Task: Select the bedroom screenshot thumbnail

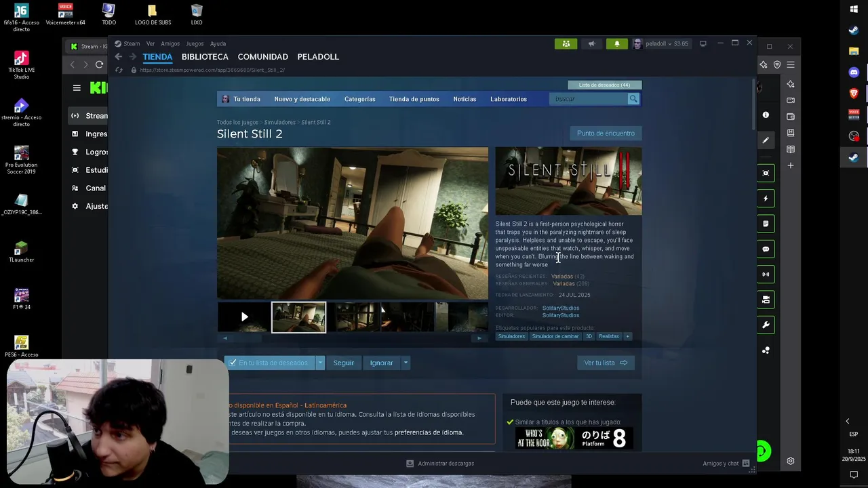Action: tap(298, 317)
